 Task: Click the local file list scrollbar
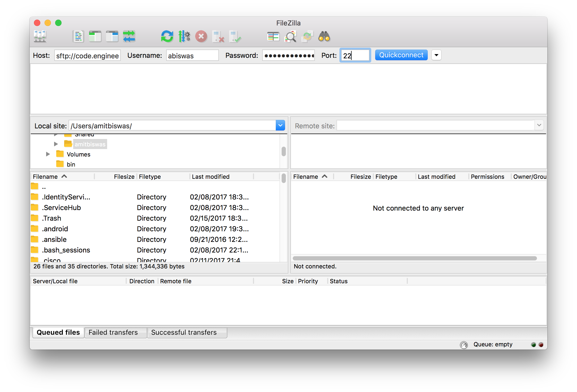(283, 178)
